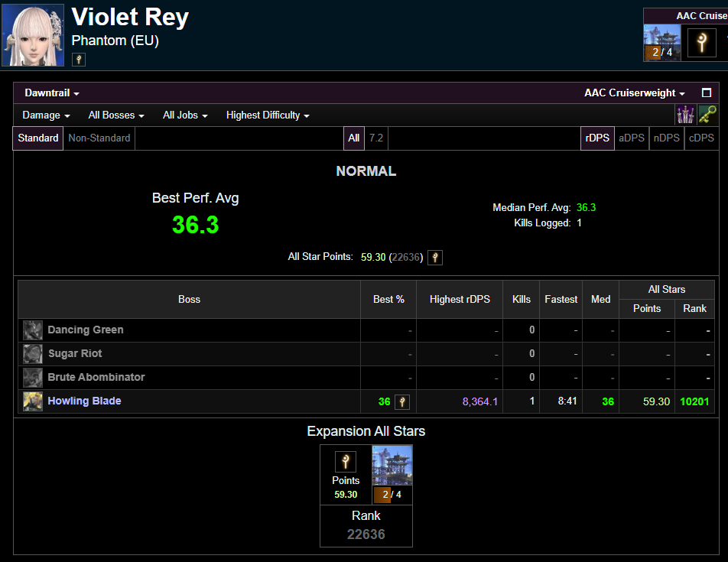Click the Howling Blade boss icon
Viewport: 728px width, 562px height.
(x=33, y=401)
